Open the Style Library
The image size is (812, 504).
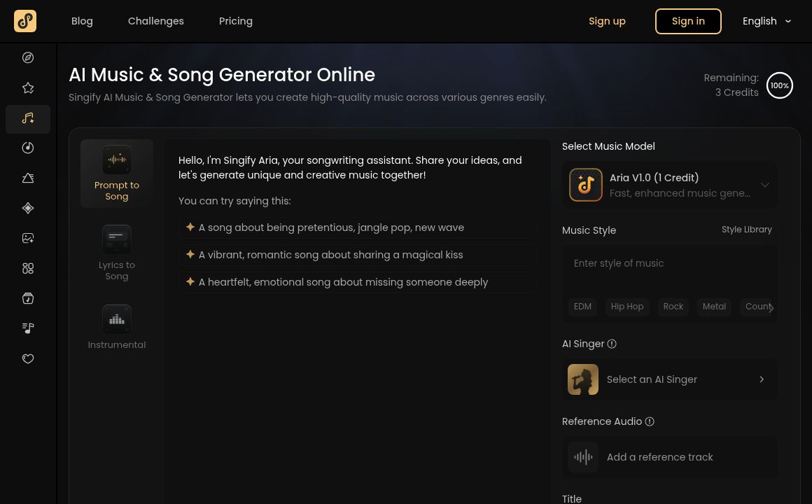[747, 230]
